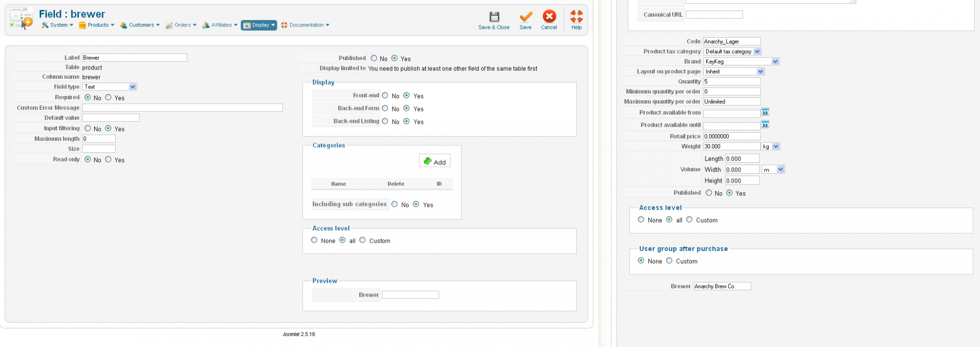Image resolution: width=980 pixels, height=347 pixels.
Task: Click the Custom Error Message field
Action: click(x=182, y=108)
